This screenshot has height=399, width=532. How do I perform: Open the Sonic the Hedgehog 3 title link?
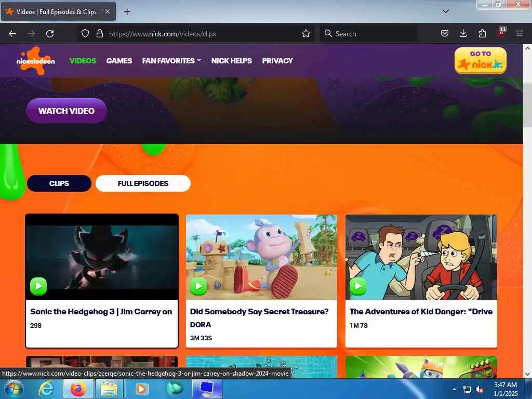pos(101,312)
